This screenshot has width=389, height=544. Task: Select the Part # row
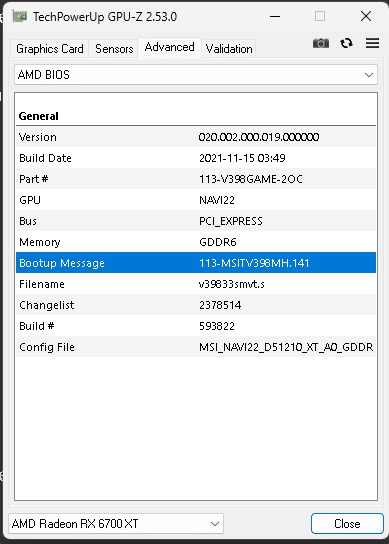[196, 179]
